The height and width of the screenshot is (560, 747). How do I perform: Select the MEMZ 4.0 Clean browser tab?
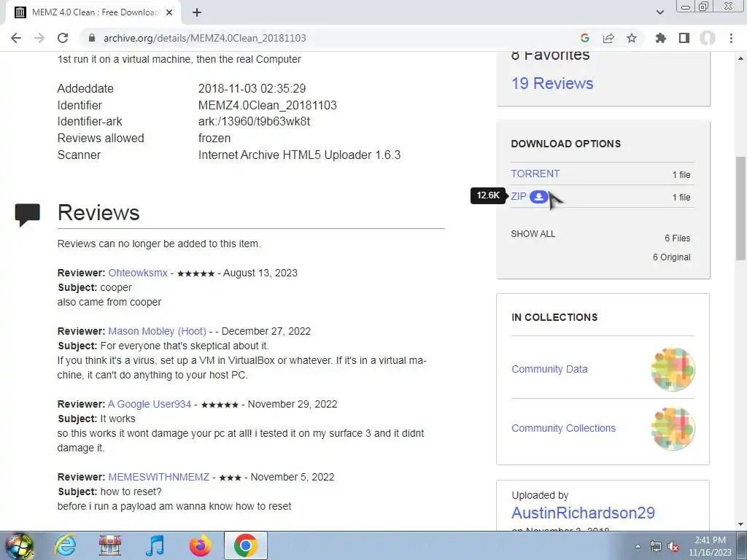point(93,12)
